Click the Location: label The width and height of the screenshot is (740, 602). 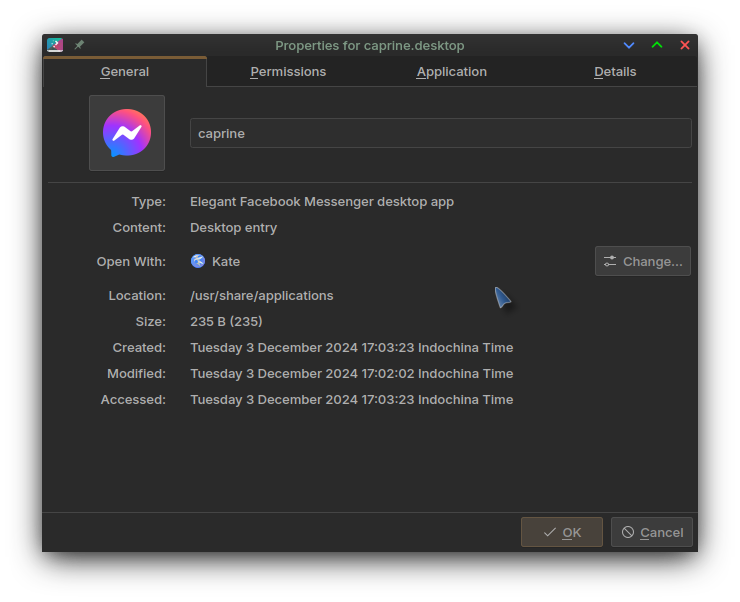click(137, 296)
